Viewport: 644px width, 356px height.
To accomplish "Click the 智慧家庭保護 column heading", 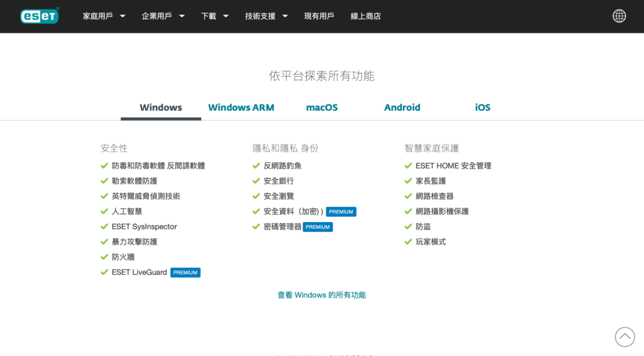I will (431, 148).
